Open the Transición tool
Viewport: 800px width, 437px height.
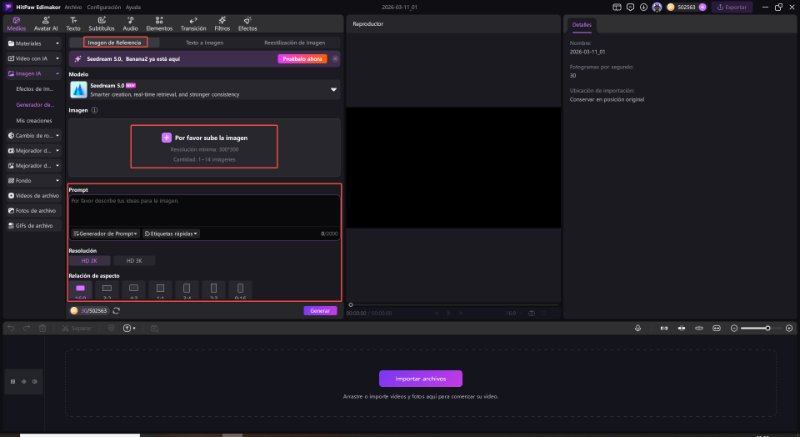point(192,24)
